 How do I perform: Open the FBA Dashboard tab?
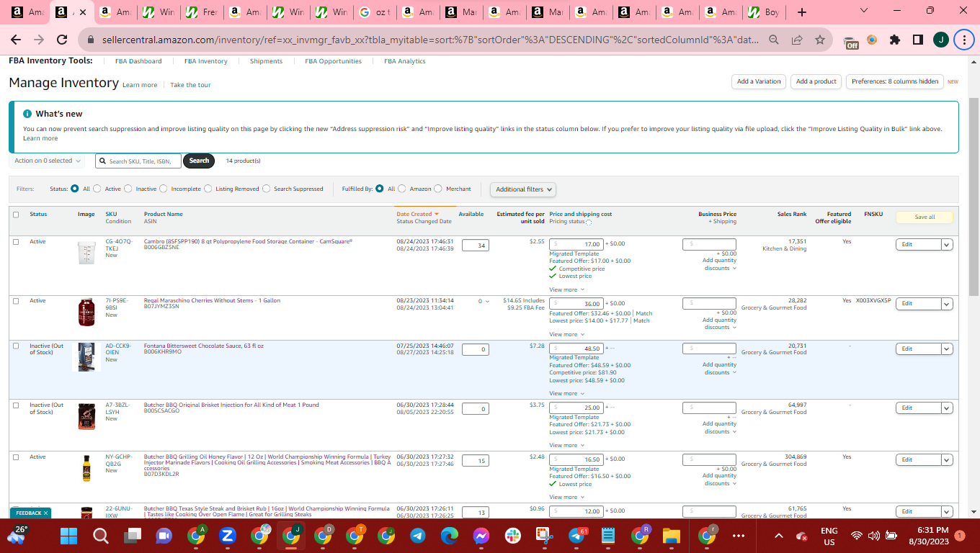tap(138, 61)
